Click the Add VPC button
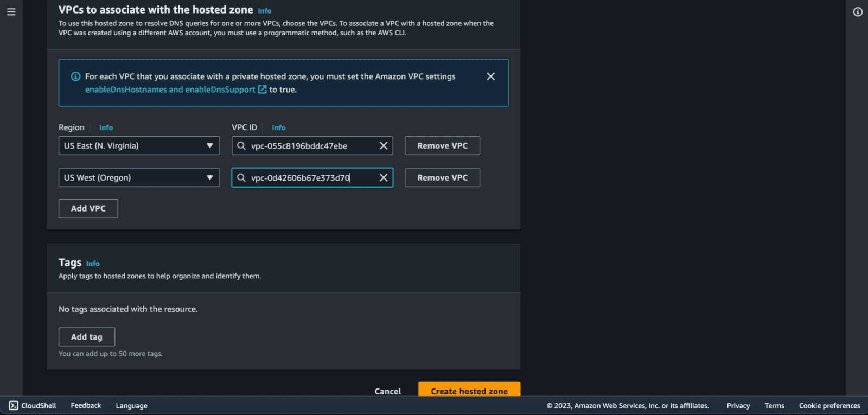This screenshot has height=415, width=868. (x=88, y=208)
